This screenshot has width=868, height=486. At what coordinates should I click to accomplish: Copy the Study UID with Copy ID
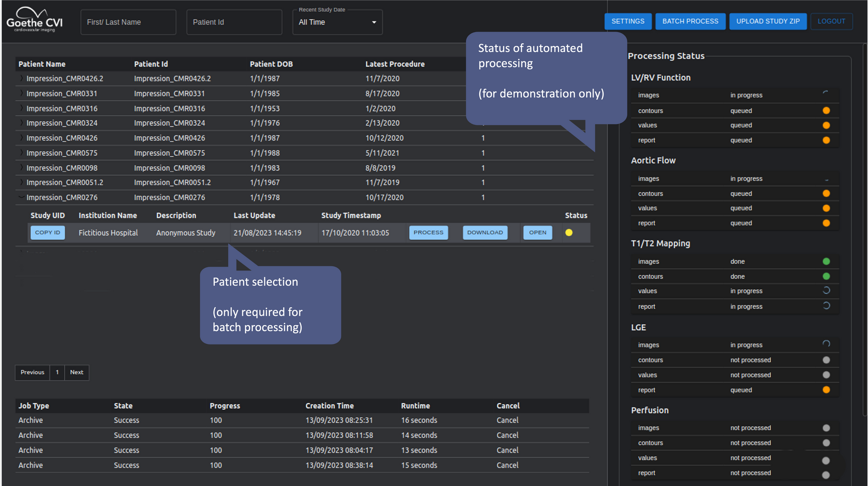(x=47, y=233)
